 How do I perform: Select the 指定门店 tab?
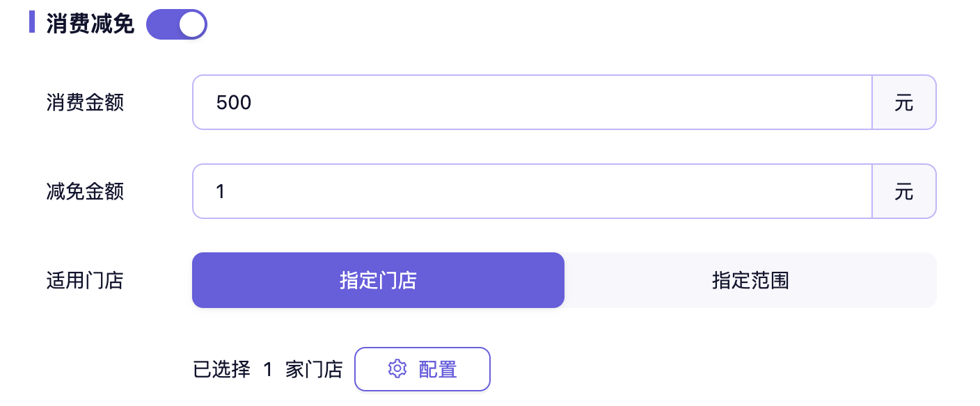click(x=378, y=280)
